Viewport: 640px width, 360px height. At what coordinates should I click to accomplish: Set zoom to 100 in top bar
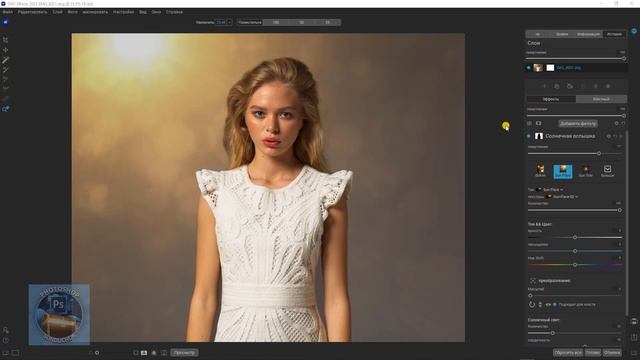pos(276,22)
